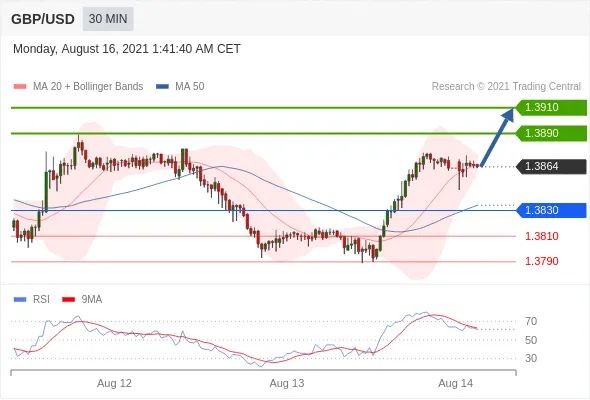Open the Research © 2021 Trading Central link
The width and height of the screenshot is (590, 400).
coord(506,86)
